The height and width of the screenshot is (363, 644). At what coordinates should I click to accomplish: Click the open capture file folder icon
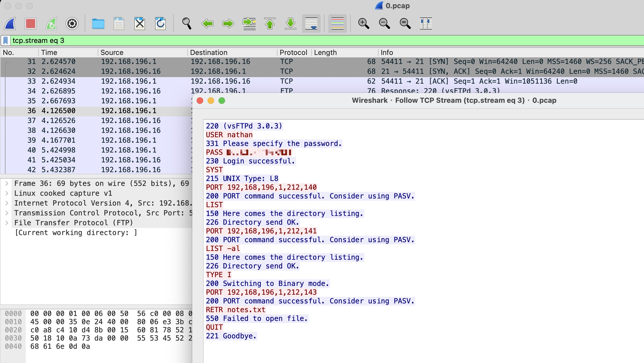point(98,24)
